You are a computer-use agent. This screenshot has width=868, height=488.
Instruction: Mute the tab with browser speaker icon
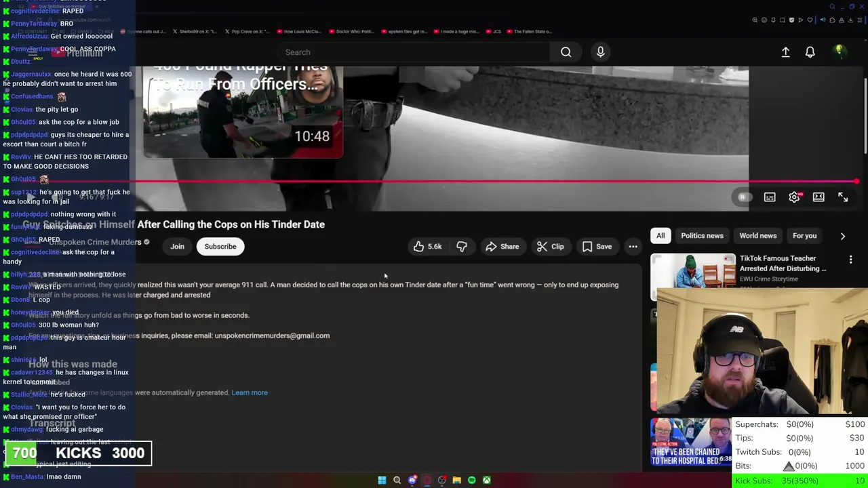823,20
